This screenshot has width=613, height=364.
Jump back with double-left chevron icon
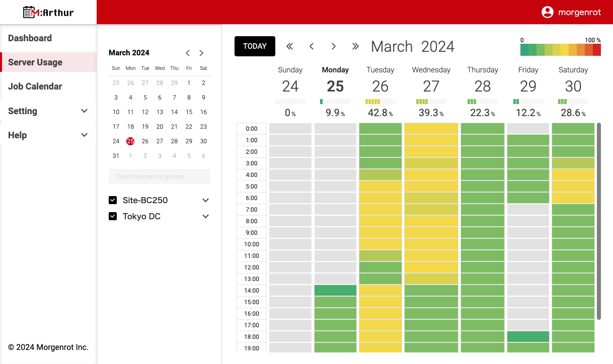click(289, 46)
